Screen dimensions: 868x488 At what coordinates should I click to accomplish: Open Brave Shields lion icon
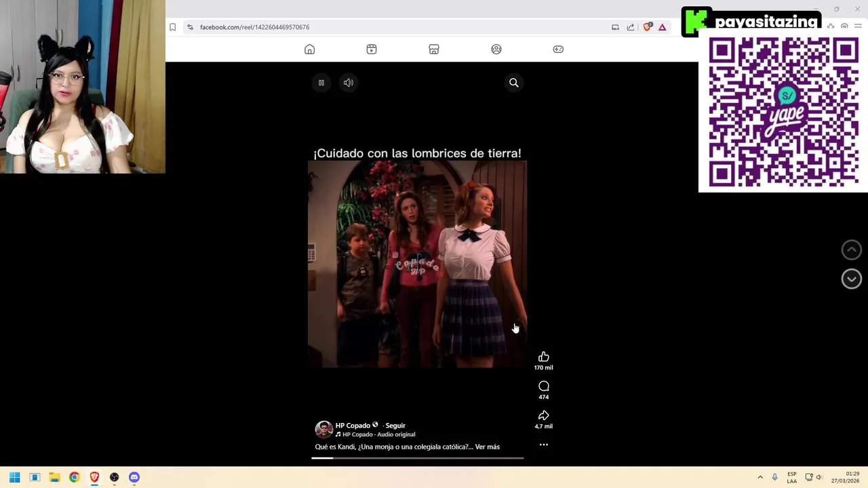click(647, 27)
